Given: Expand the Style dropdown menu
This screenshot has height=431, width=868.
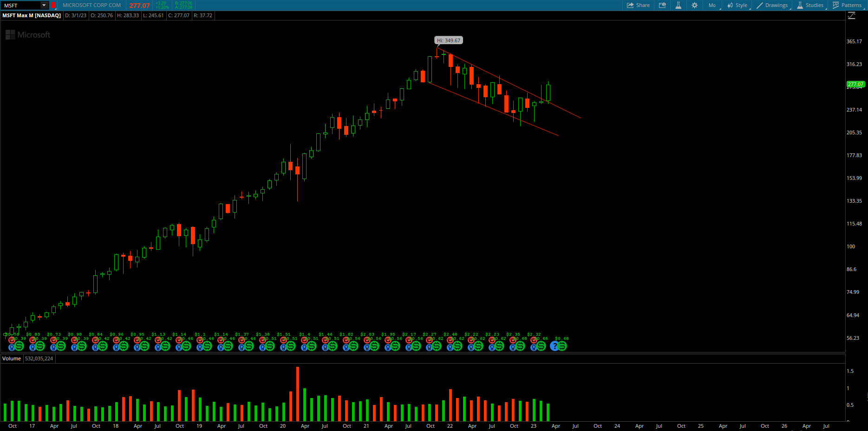Looking at the screenshot, I should [x=737, y=5].
